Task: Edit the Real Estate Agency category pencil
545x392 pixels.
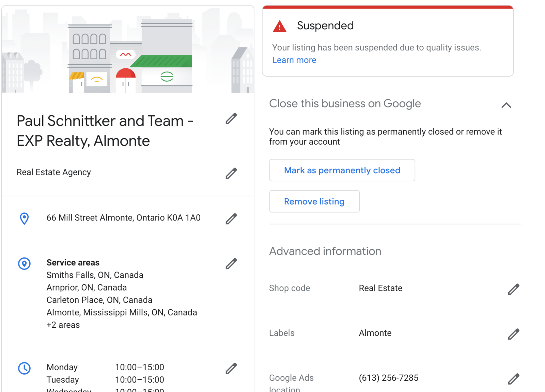Action: click(x=231, y=173)
